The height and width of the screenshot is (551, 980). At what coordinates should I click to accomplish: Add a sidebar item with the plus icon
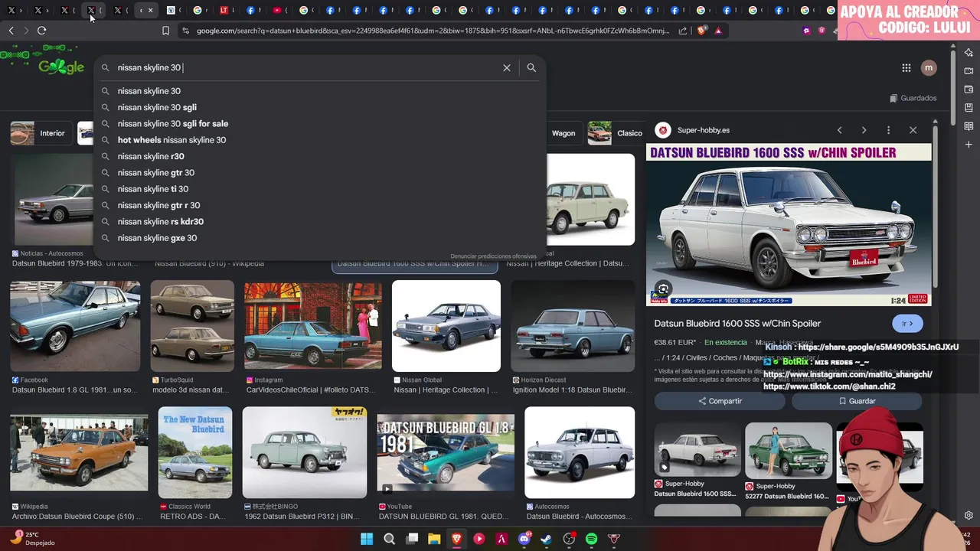point(969,144)
